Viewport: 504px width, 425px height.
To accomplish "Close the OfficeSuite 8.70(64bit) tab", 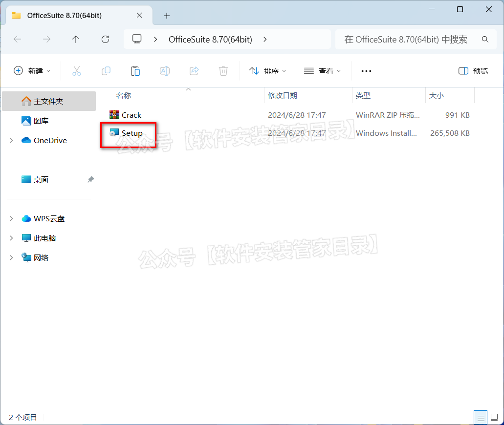I will click(139, 16).
